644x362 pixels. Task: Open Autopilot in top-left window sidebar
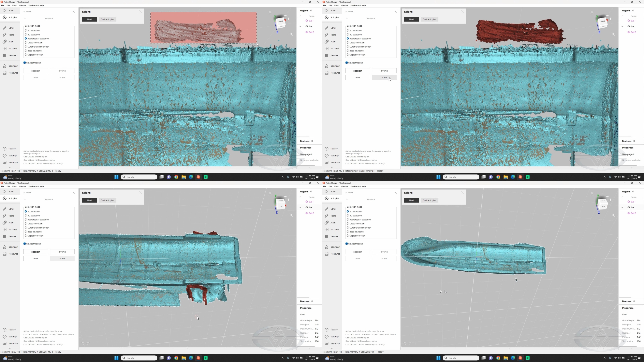click(x=10, y=17)
